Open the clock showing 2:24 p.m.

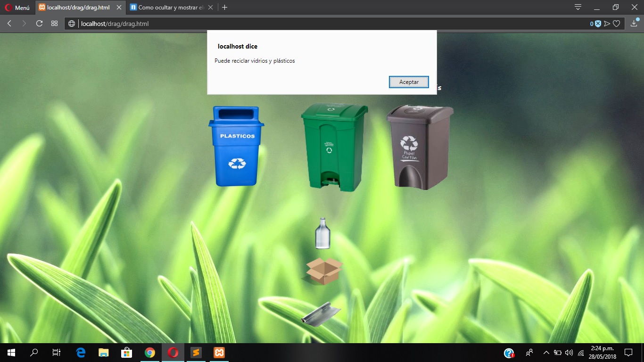coord(603,353)
